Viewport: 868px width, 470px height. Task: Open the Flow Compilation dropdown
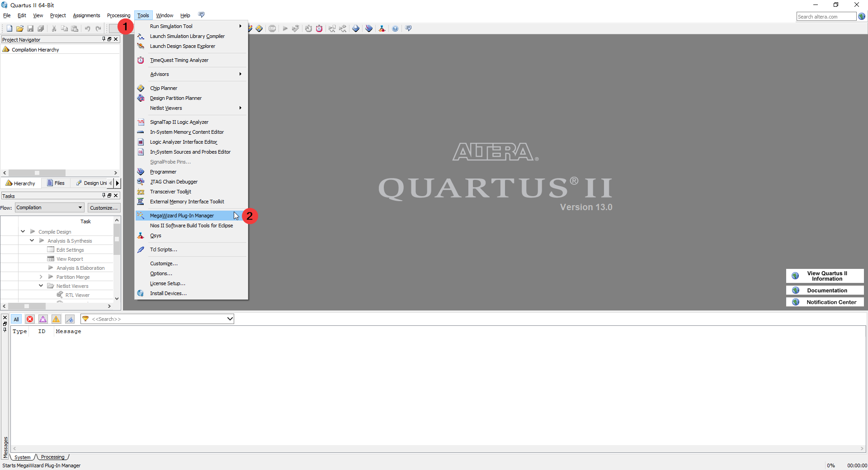tap(50, 207)
